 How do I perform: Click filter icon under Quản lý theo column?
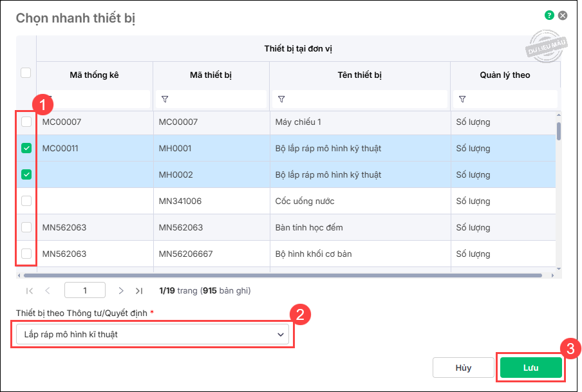462,99
